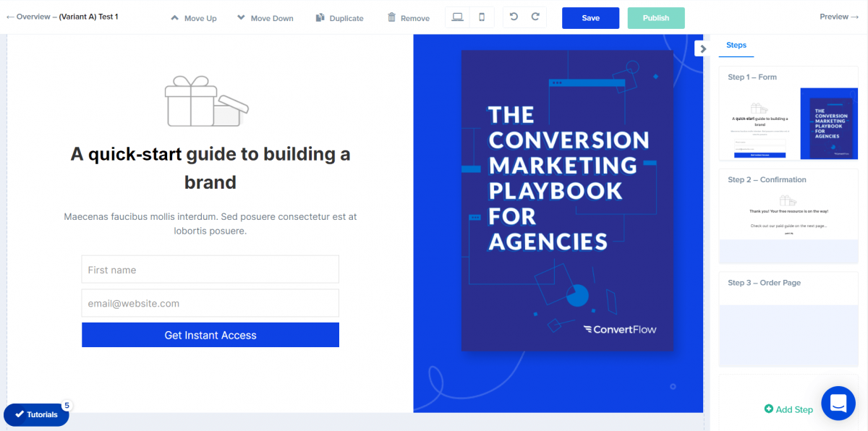The height and width of the screenshot is (431, 868).
Task: Open the Preview dropdown in the top right
Action: click(x=838, y=15)
